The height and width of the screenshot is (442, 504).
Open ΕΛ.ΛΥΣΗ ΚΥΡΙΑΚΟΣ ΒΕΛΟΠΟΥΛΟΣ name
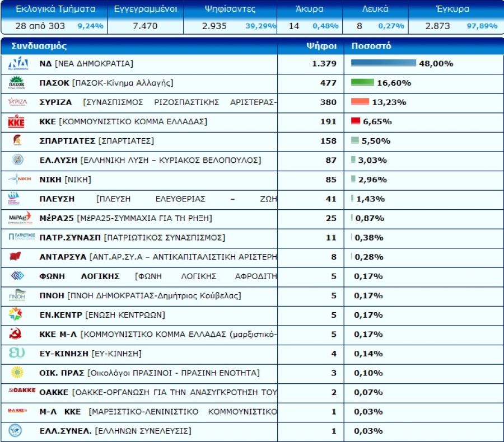[151, 160]
